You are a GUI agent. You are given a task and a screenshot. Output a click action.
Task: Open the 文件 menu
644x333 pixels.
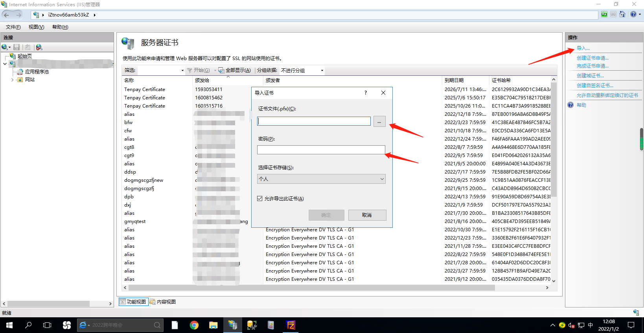[x=13, y=27]
